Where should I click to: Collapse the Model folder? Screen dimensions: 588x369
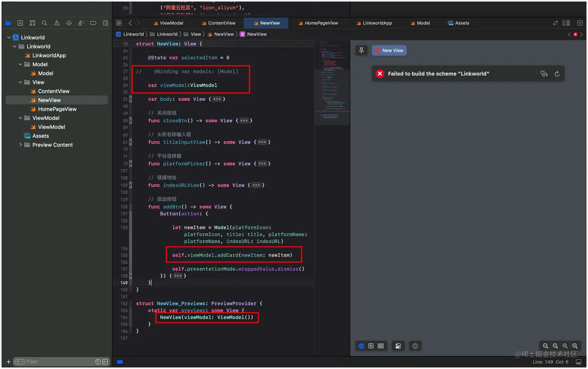click(x=20, y=65)
